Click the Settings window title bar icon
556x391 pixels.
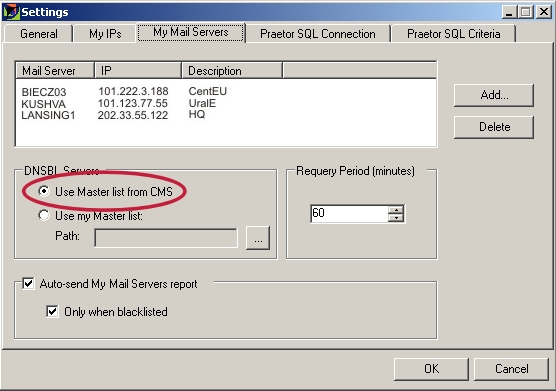[11, 12]
